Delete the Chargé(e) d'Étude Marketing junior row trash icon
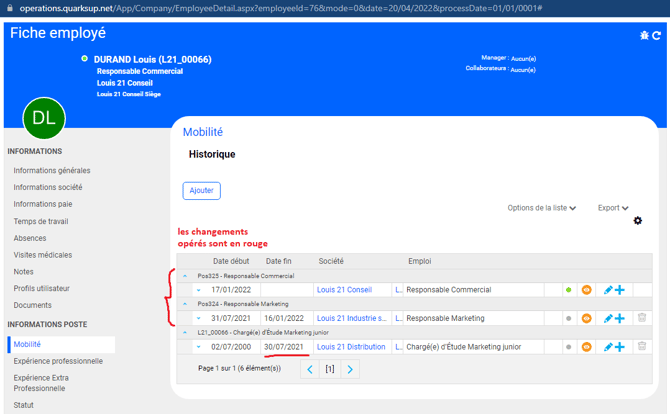The height and width of the screenshot is (414, 670). tap(642, 346)
